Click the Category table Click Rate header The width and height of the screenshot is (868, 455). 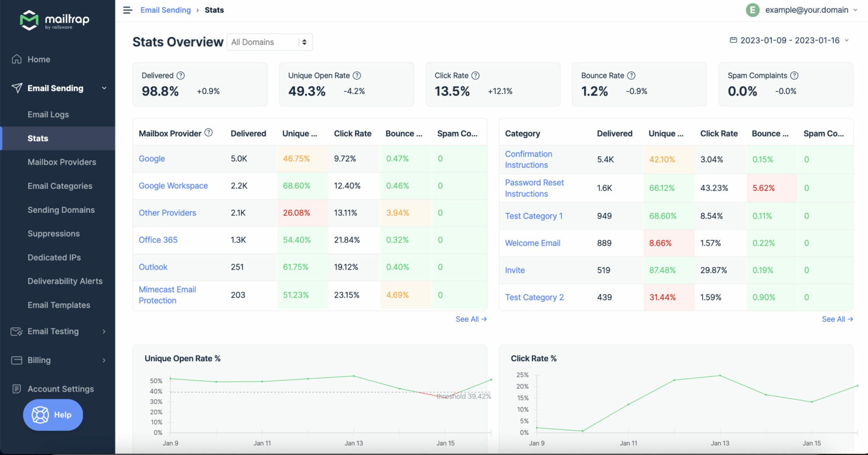719,133
